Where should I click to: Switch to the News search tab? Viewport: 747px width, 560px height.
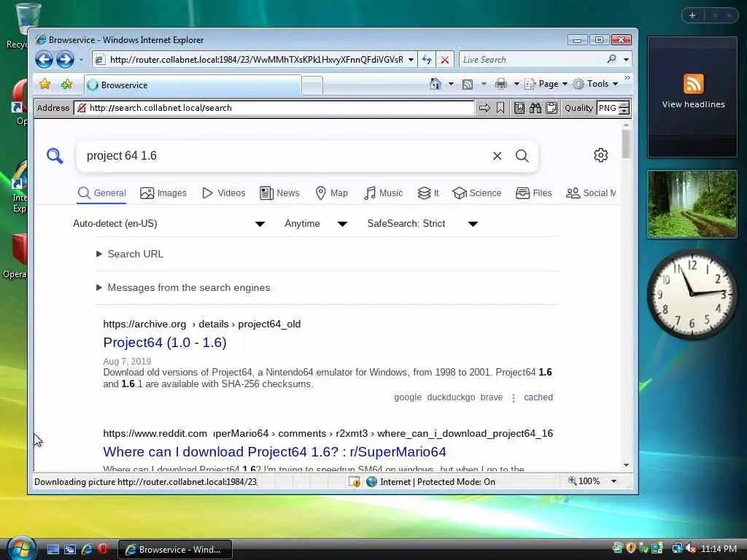pos(279,192)
